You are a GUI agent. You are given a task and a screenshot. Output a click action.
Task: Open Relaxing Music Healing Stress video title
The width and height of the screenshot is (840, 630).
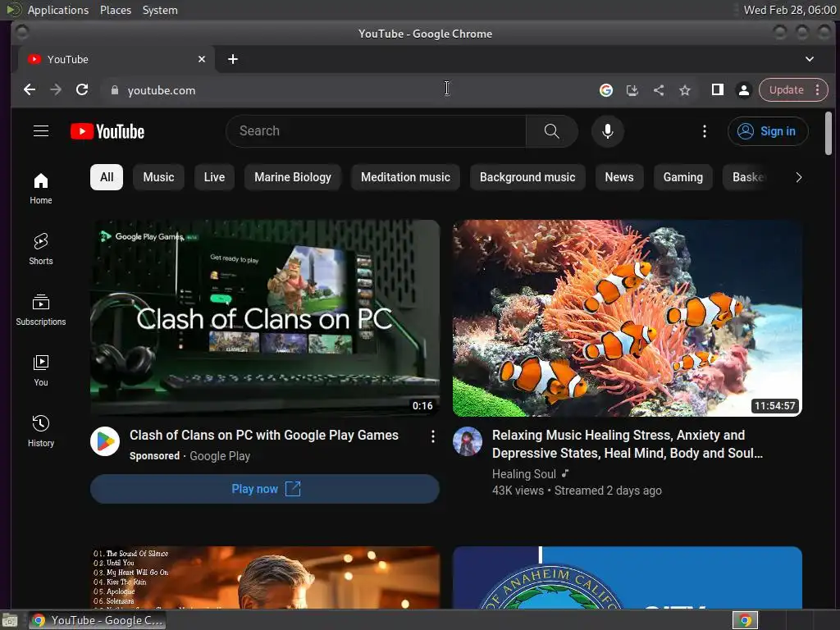[x=628, y=444]
